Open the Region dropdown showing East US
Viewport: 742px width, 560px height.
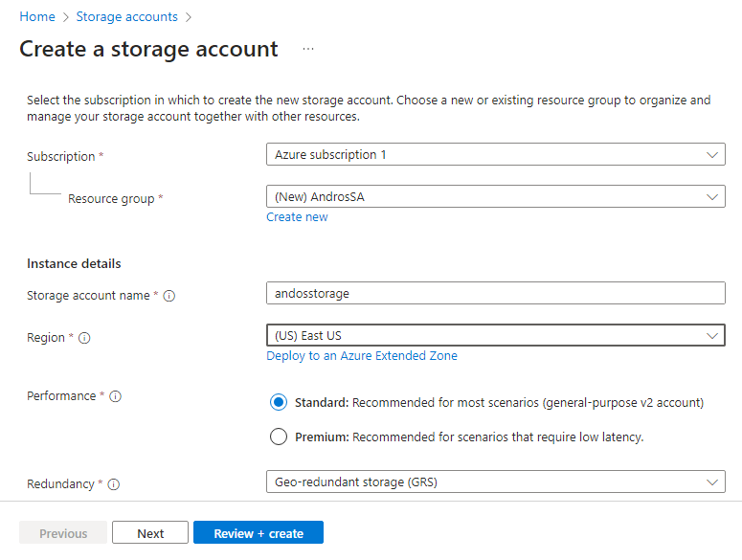click(495, 335)
